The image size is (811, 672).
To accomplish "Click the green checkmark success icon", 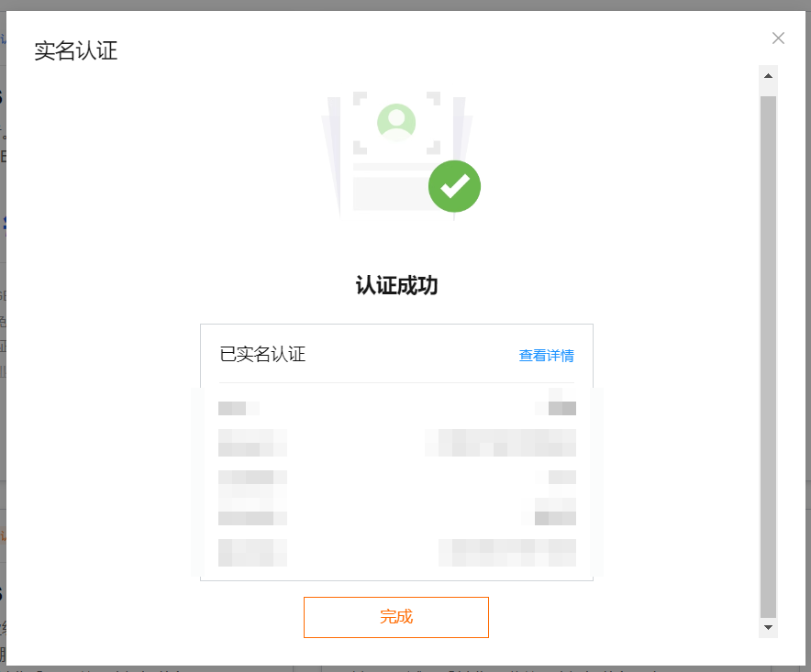I will [454, 186].
